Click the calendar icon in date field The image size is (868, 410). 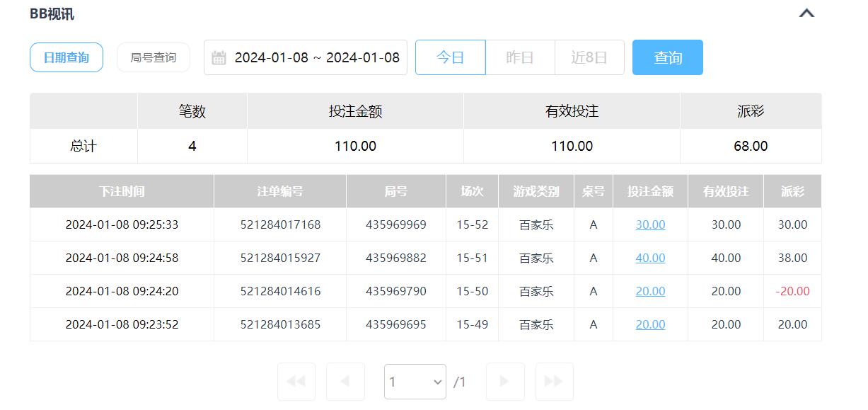pyautogui.click(x=219, y=58)
